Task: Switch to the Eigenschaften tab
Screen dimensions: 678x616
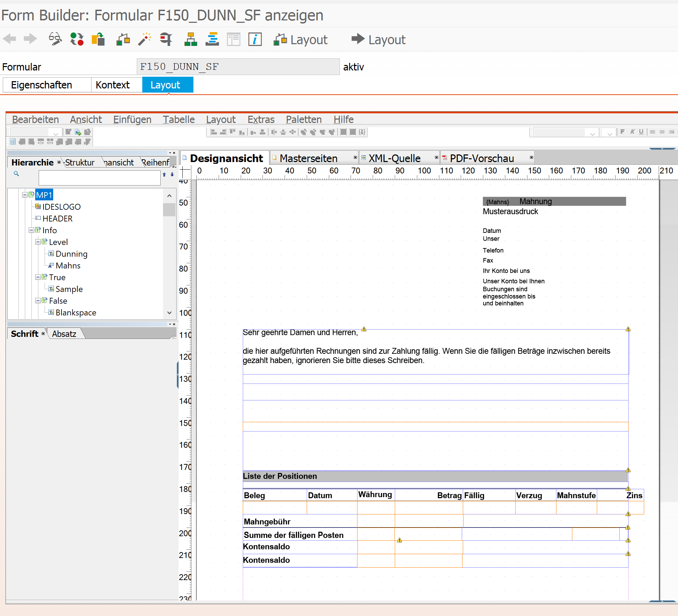Action: point(47,85)
